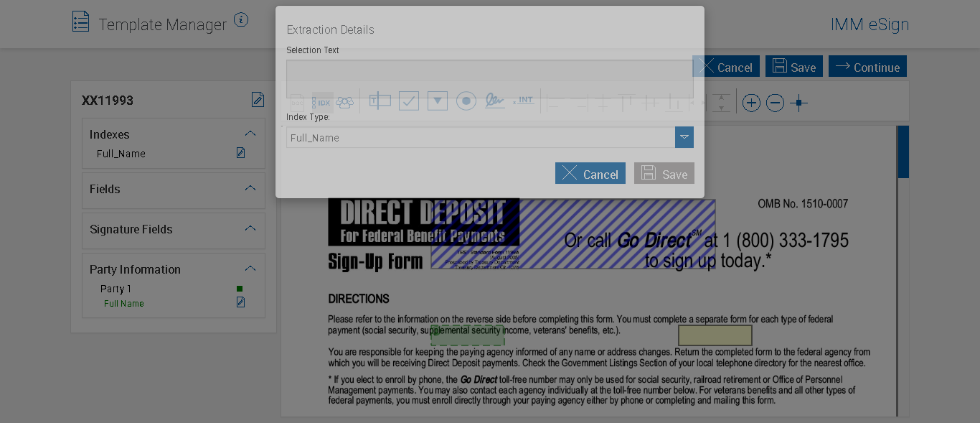
Task: Select the green dashed field on document
Action: (x=468, y=335)
